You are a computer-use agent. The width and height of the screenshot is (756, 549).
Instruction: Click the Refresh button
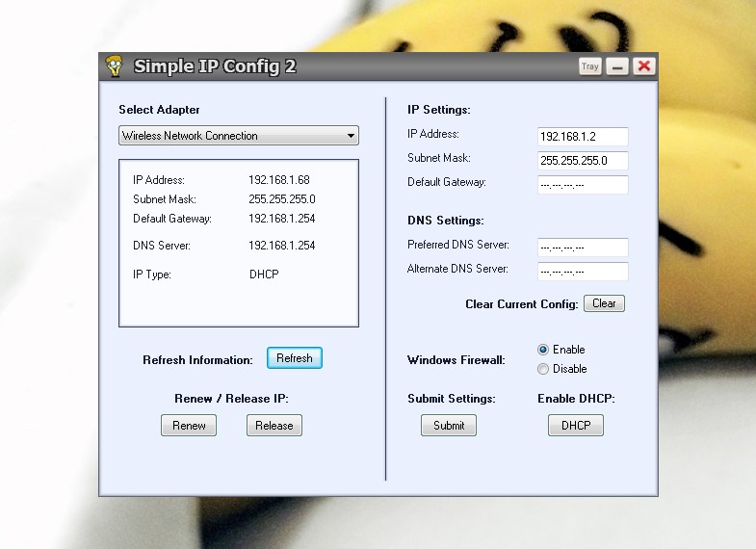pyautogui.click(x=294, y=358)
